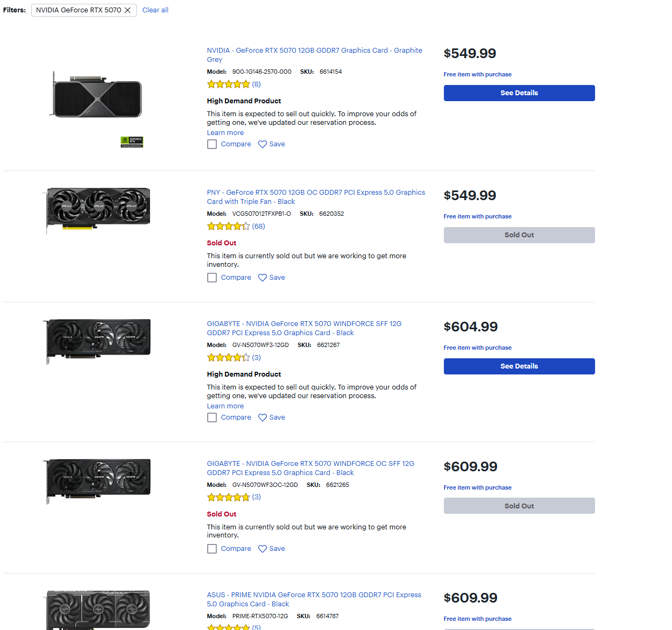Select Compare for GIGABYTE WINDFORCE OC card
The width and height of the screenshot is (672, 630).
pyautogui.click(x=212, y=549)
